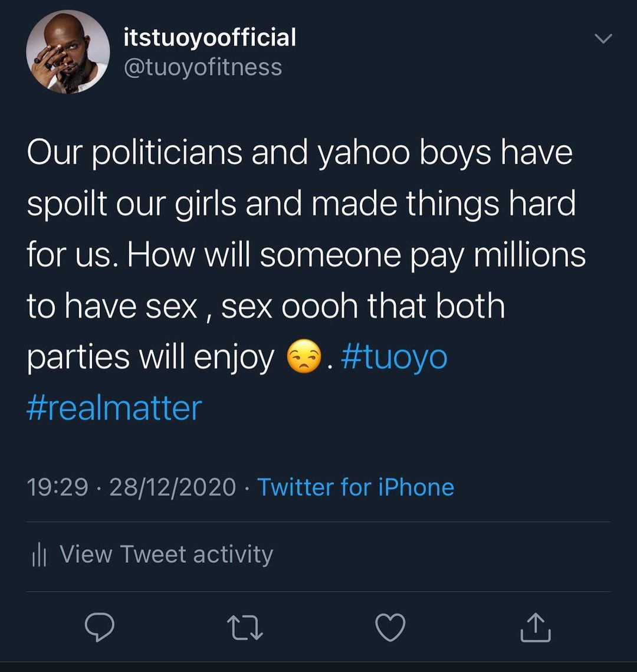
Task: Click the smirking face emoji in the tweet
Action: [x=306, y=354]
